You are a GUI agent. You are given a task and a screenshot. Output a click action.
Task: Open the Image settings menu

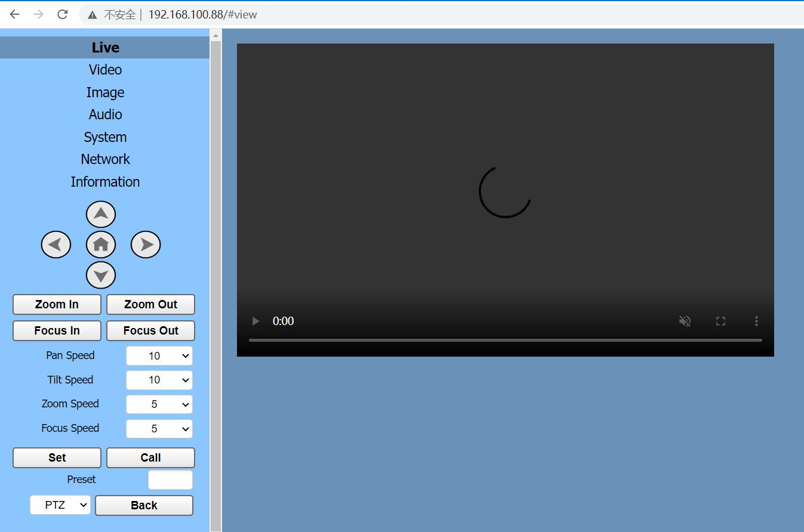tap(105, 92)
